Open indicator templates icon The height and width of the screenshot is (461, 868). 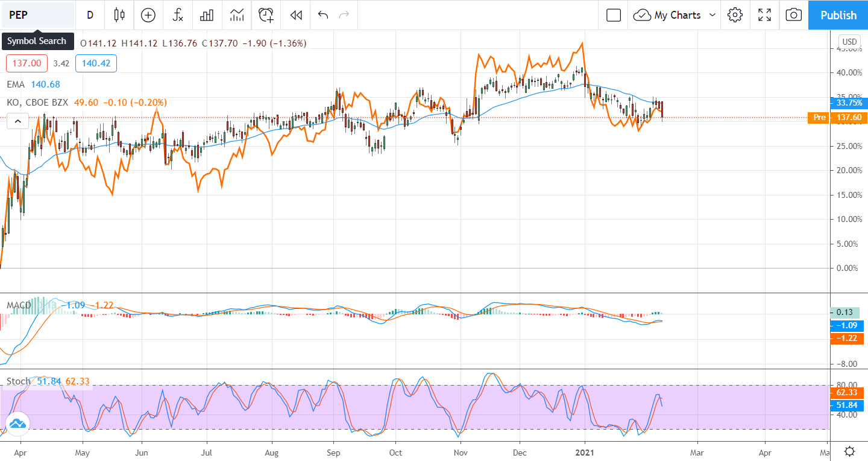pyautogui.click(x=237, y=15)
